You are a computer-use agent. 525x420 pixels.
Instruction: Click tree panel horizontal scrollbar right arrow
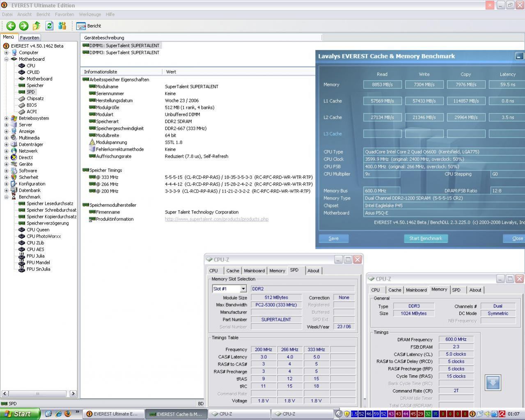point(73,394)
